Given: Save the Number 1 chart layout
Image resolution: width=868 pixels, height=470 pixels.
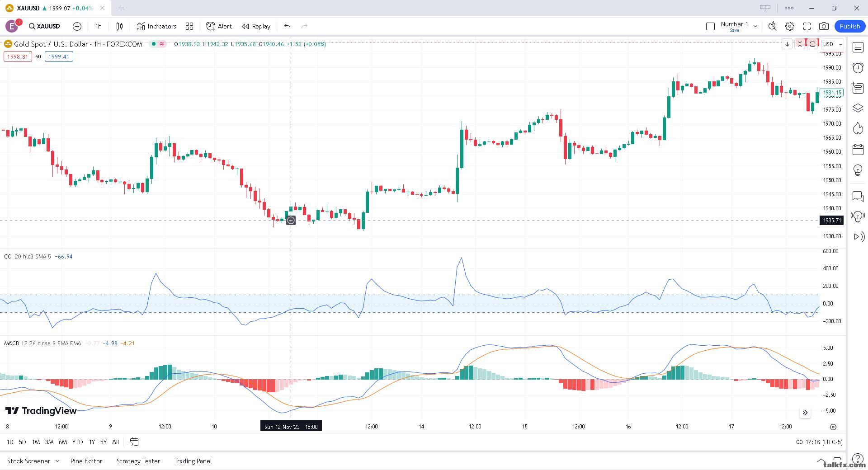Looking at the screenshot, I should [734, 30].
